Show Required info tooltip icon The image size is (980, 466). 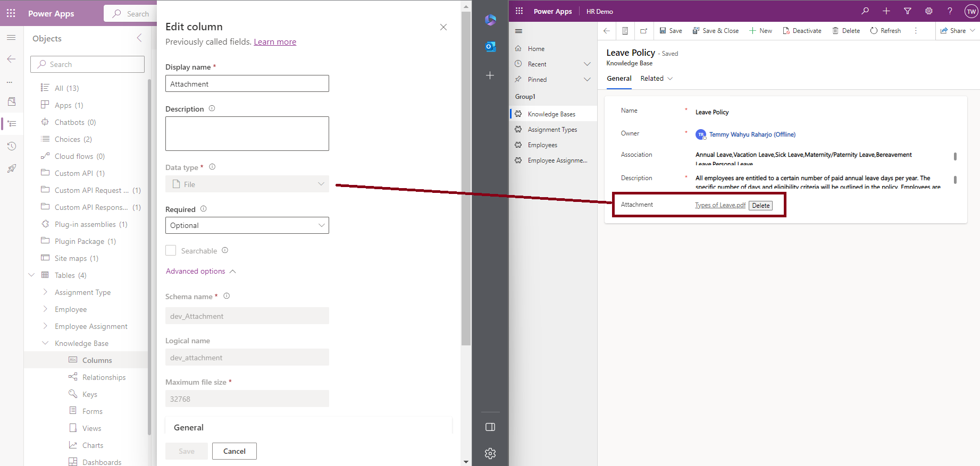[x=204, y=209]
